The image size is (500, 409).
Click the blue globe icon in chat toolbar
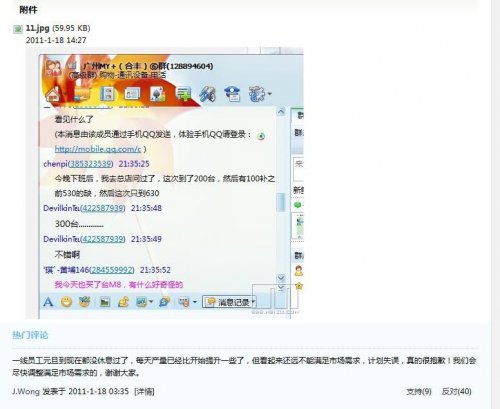click(x=164, y=302)
